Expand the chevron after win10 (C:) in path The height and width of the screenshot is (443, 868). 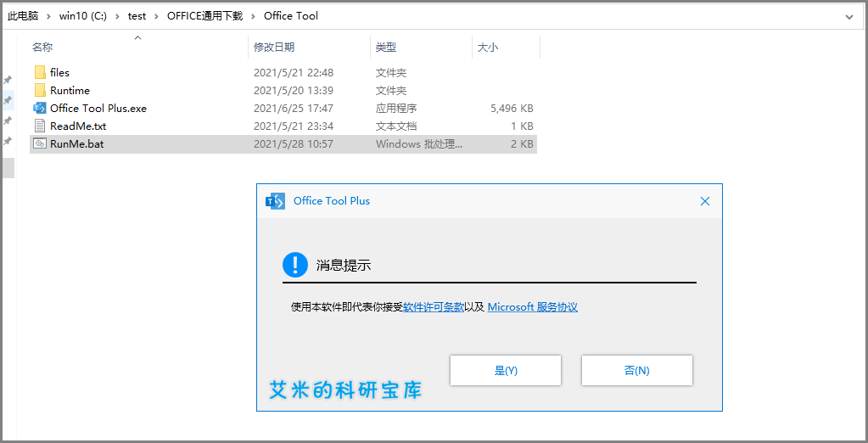(117, 16)
